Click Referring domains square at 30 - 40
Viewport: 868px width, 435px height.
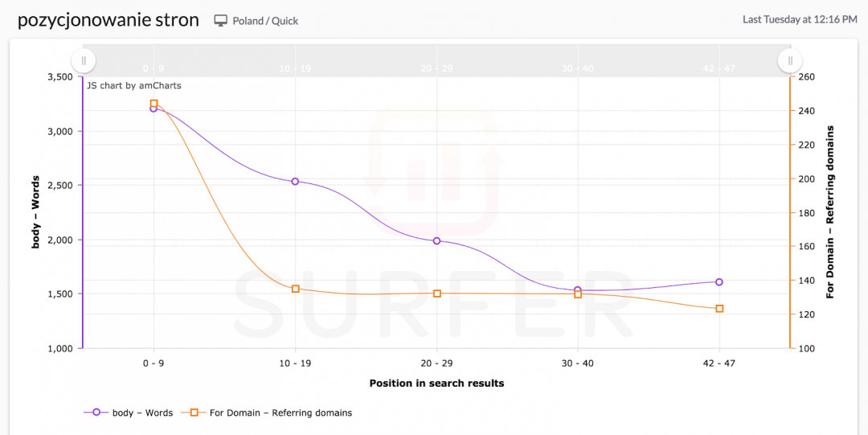(578, 294)
